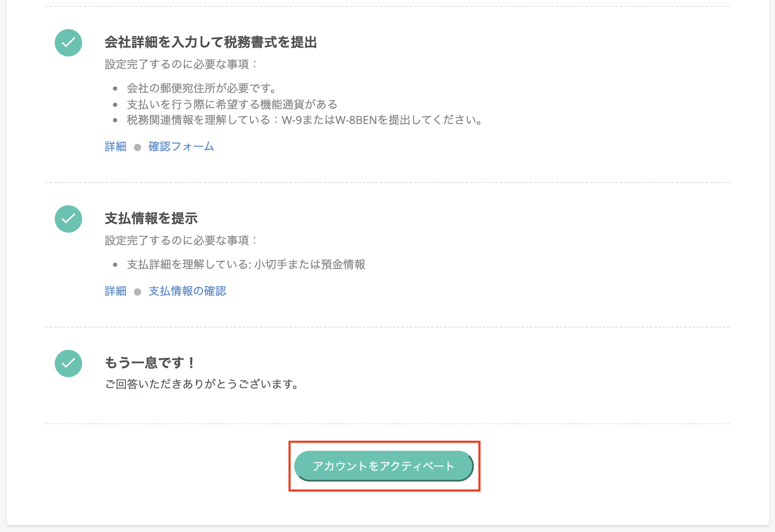The width and height of the screenshot is (775, 532).
Task: Click the thank-you text ご回答いただきありがとうございます
Action: [x=201, y=384]
